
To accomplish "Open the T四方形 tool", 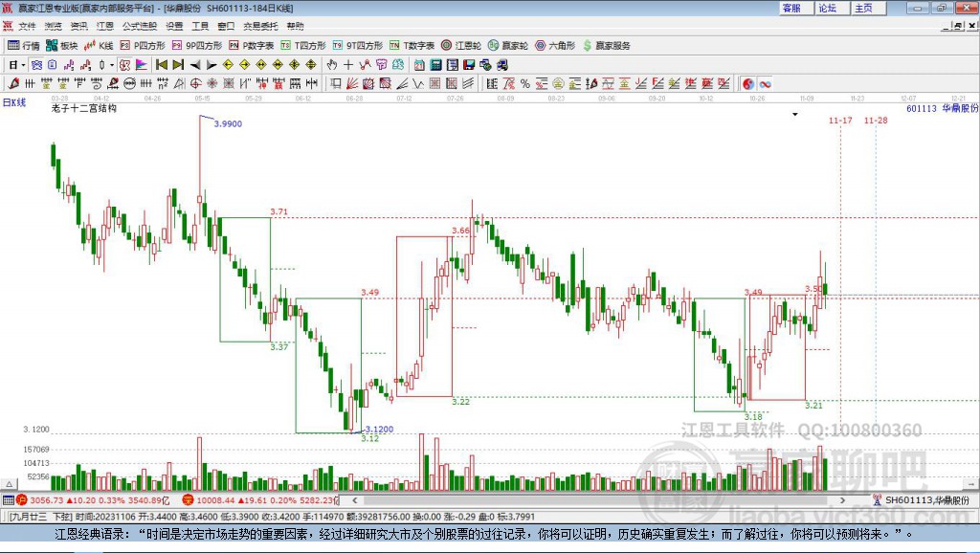I will [303, 46].
